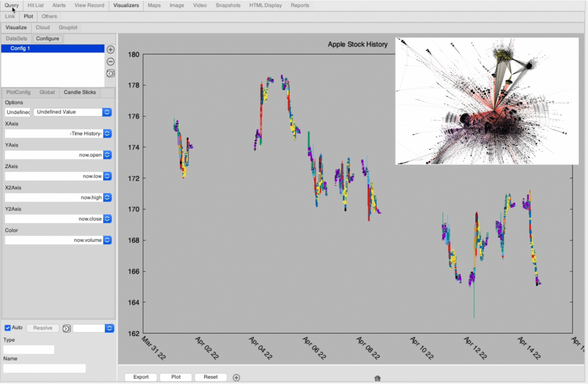
Task: Open the Snapshots view
Action: (x=228, y=5)
